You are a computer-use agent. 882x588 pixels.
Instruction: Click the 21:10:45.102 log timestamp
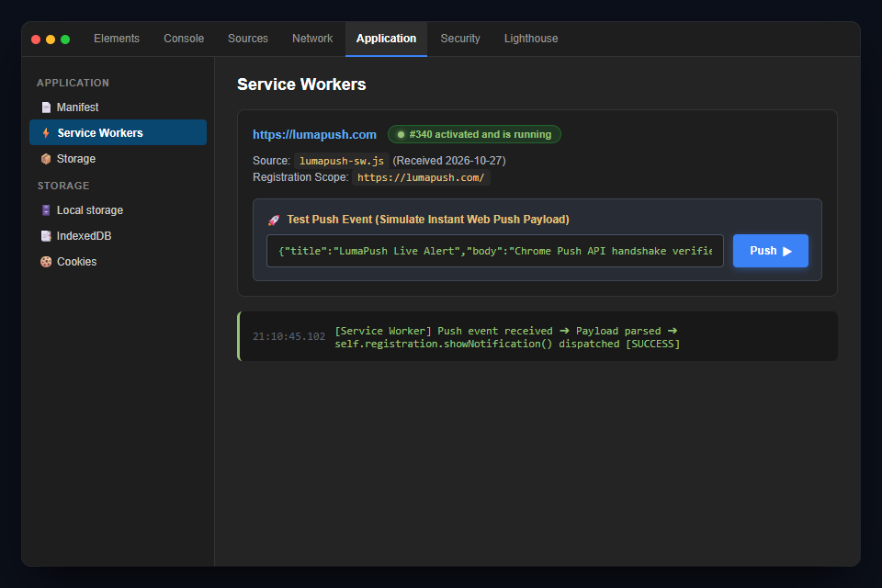point(288,336)
